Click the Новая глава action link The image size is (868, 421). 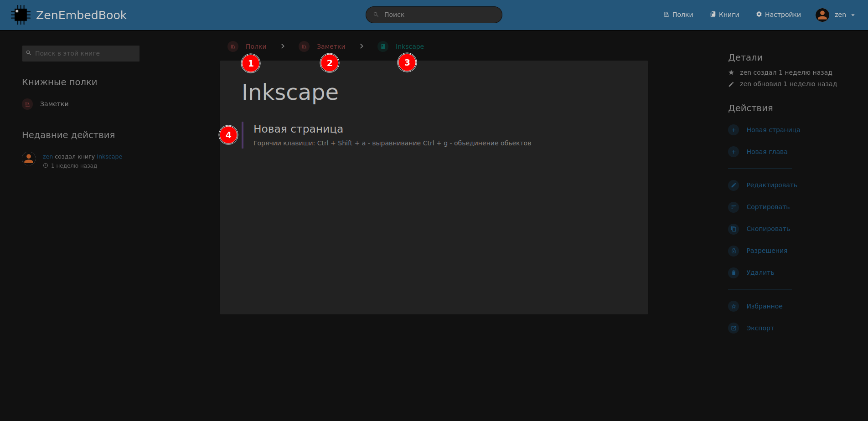767,152
